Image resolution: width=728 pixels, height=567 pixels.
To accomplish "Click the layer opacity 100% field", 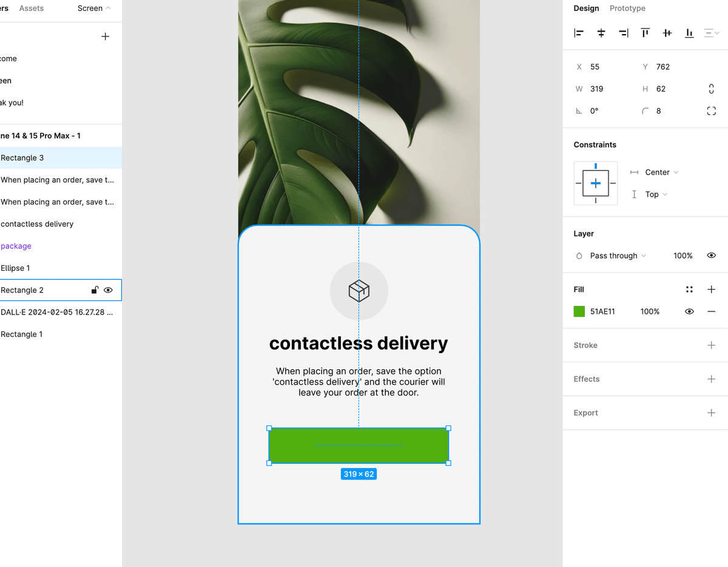I will pos(683,256).
